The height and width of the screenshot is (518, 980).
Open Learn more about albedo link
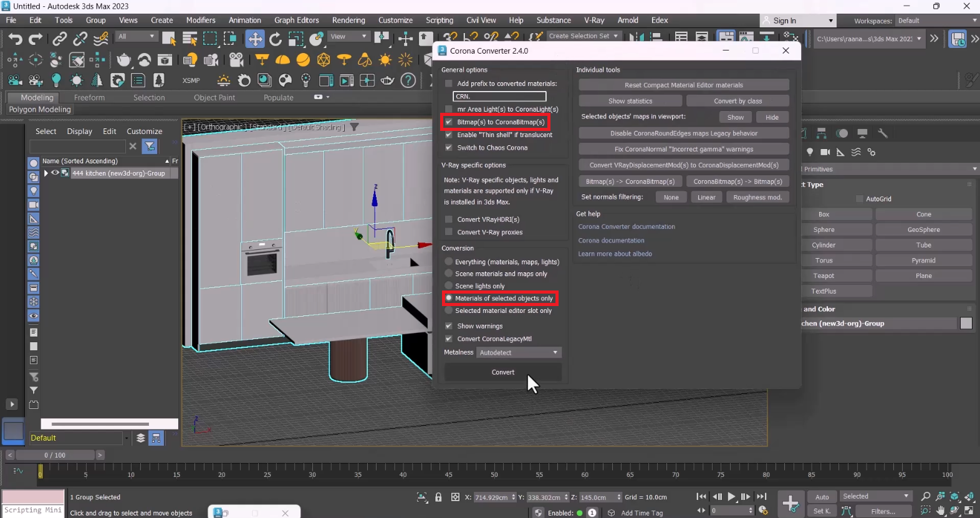point(615,254)
